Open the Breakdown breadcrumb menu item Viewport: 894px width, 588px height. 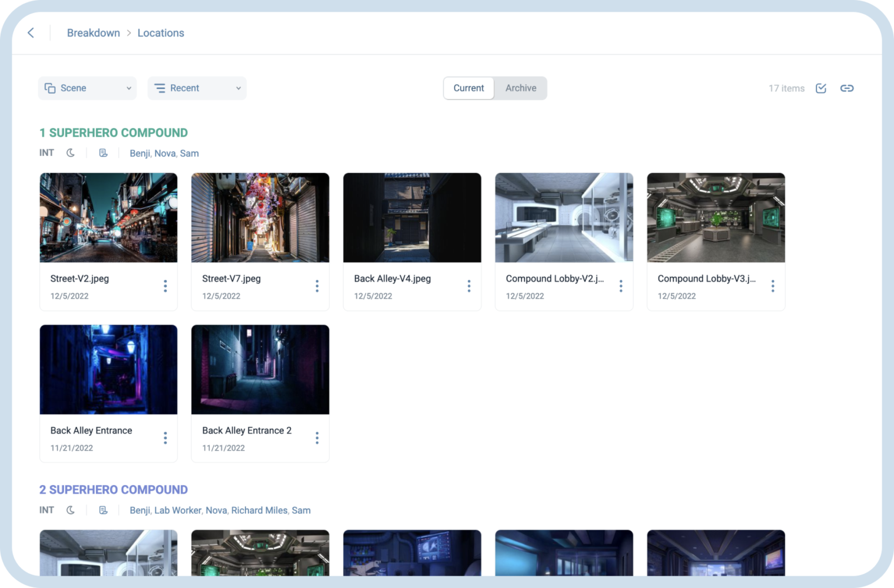93,33
